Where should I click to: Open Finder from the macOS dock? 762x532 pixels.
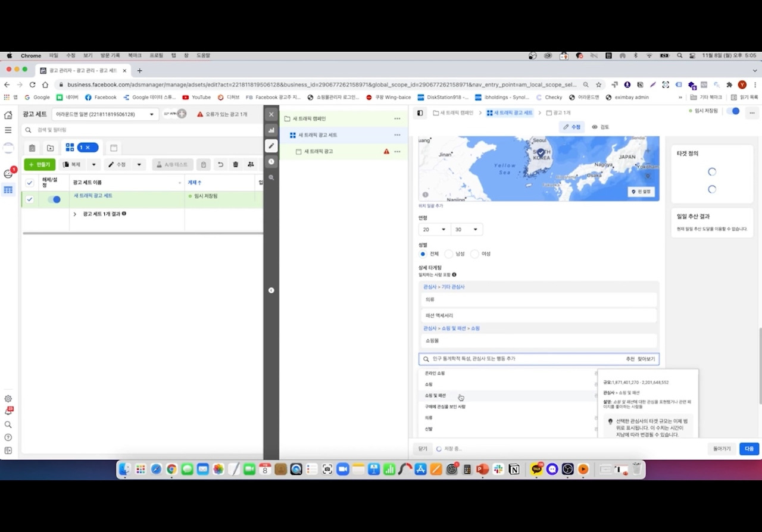(124, 470)
